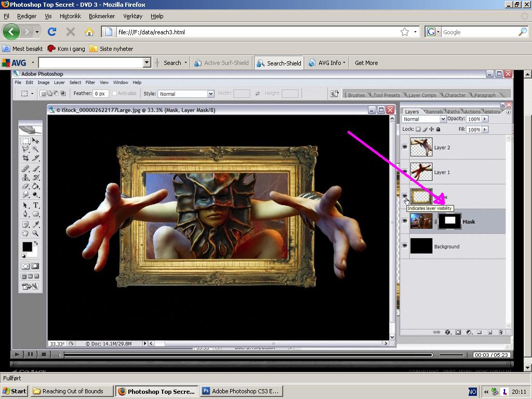532x399 pixels.
Task: Select the Type tool
Action: click(x=35, y=205)
